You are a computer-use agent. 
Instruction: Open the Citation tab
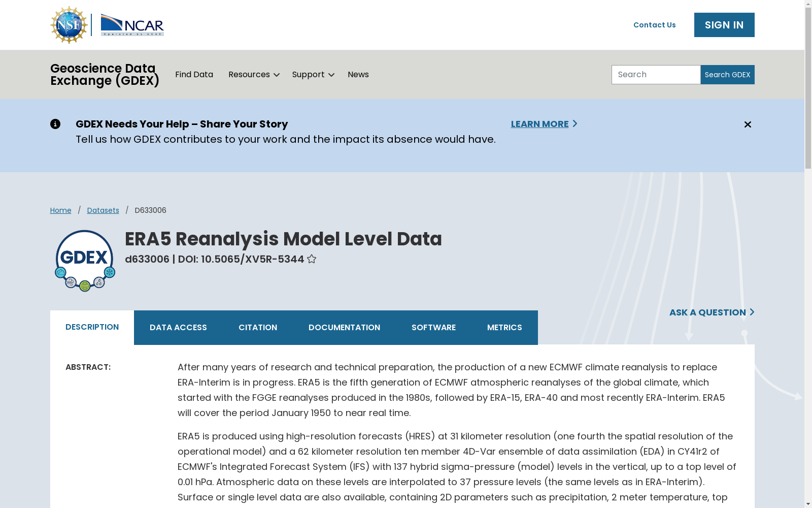coord(258,328)
